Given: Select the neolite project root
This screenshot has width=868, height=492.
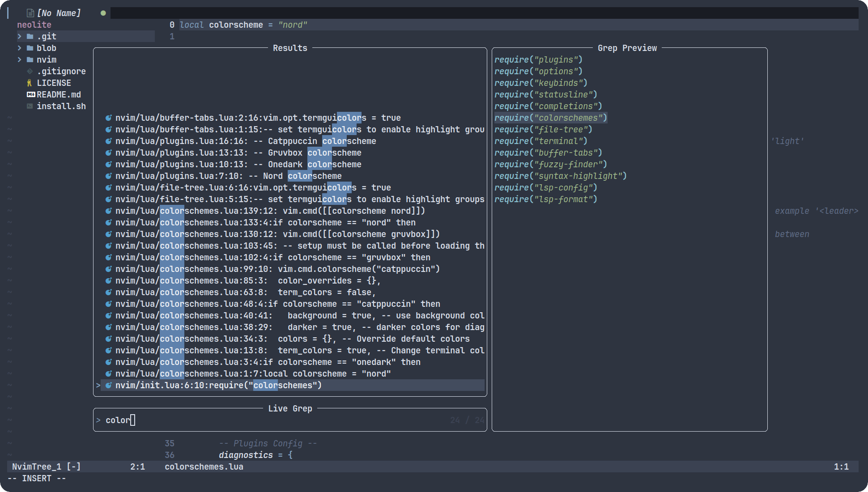Looking at the screenshot, I should click(x=34, y=25).
